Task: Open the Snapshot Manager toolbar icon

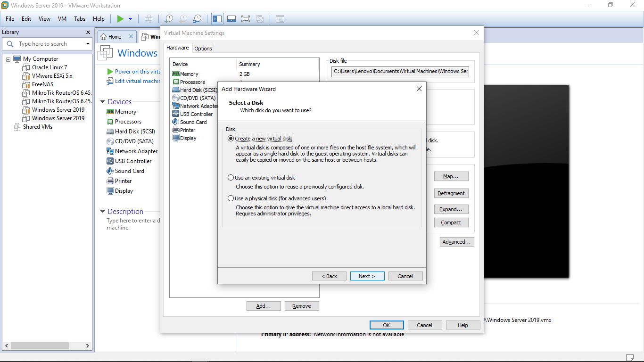Action: pyautogui.click(x=197, y=19)
